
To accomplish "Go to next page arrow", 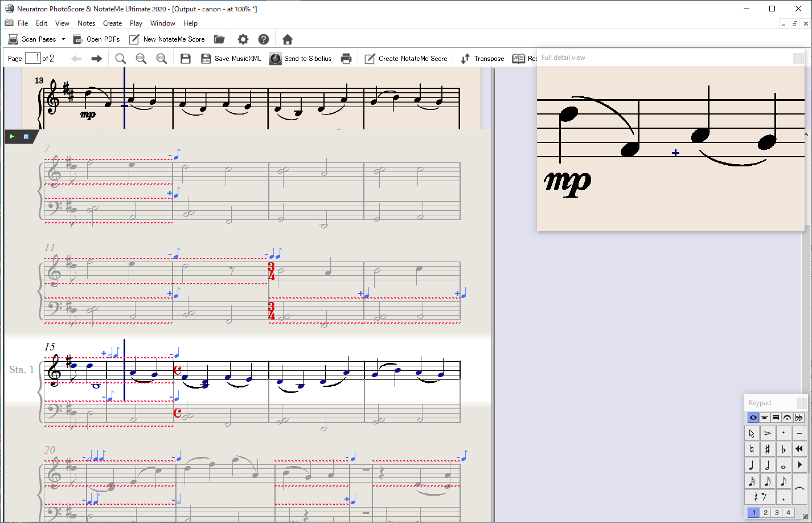I will (x=97, y=59).
